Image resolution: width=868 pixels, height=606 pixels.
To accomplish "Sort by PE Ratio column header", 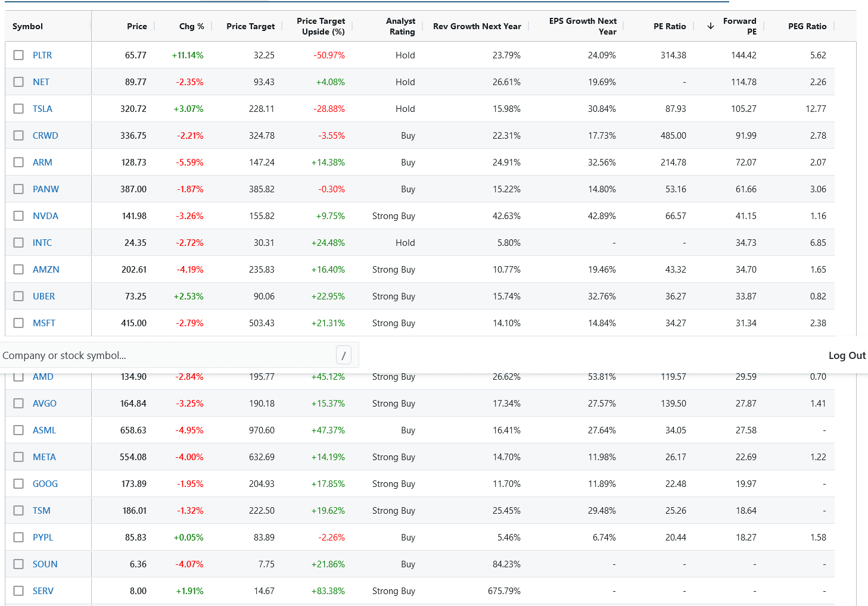I will [x=670, y=26].
